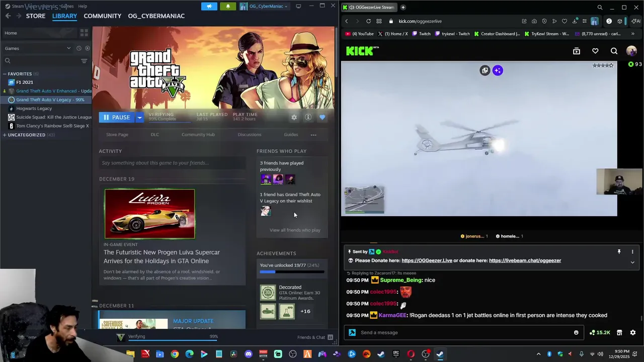The width and height of the screenshot is (644, 362).
Task: Click achievements progress bar
Action: (x=292, y=272)
